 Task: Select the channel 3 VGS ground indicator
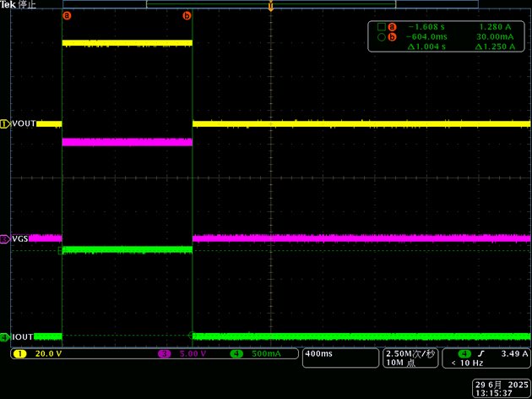pos(5,239)
